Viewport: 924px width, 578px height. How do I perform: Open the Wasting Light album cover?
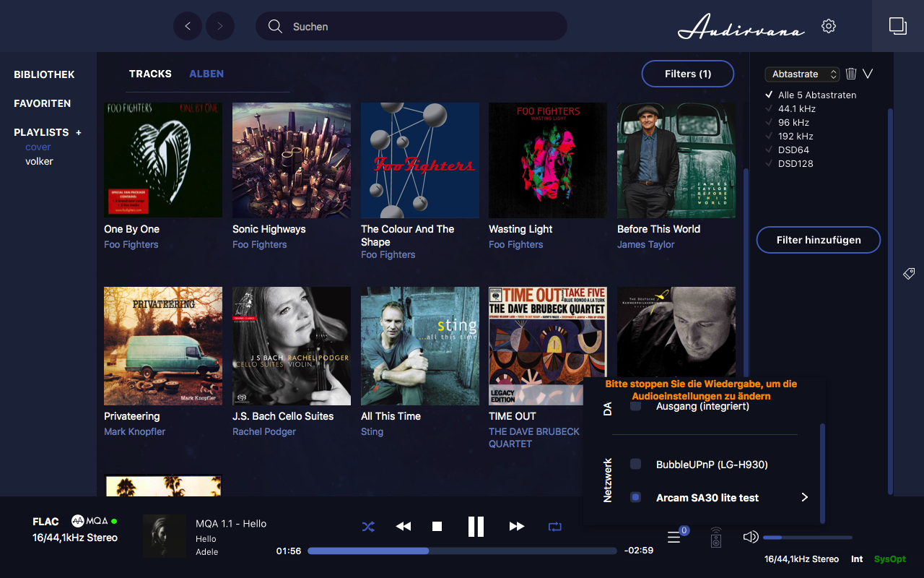[x=548, y=160]
